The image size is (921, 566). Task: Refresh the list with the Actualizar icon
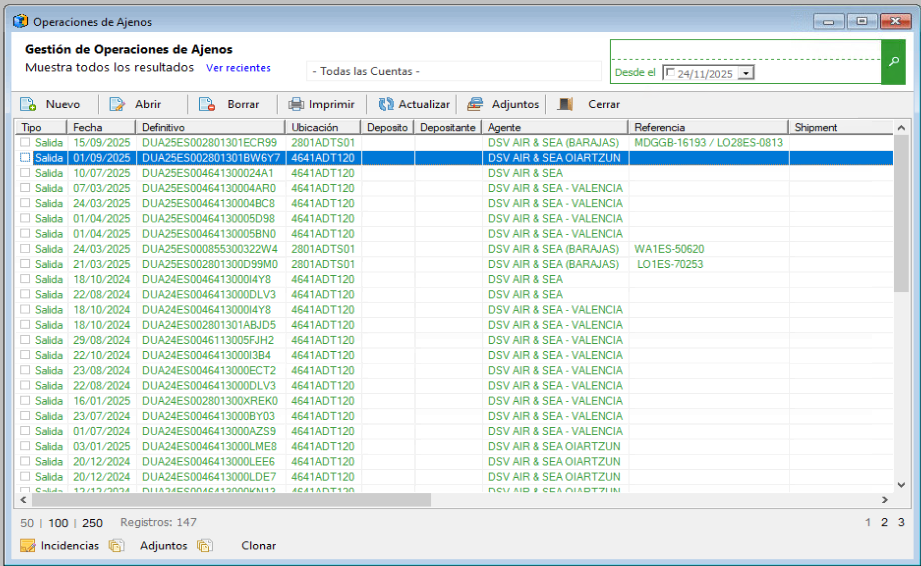point(386,104)
